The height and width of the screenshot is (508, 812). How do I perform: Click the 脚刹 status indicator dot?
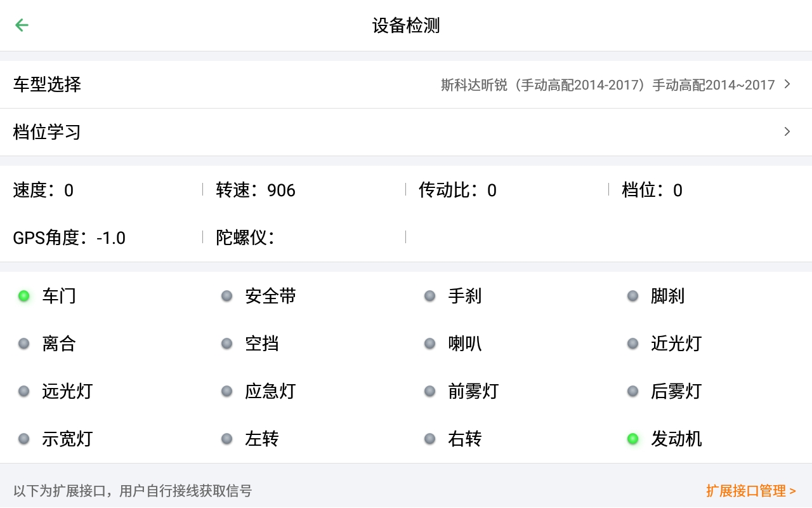(x=633, y=296)
